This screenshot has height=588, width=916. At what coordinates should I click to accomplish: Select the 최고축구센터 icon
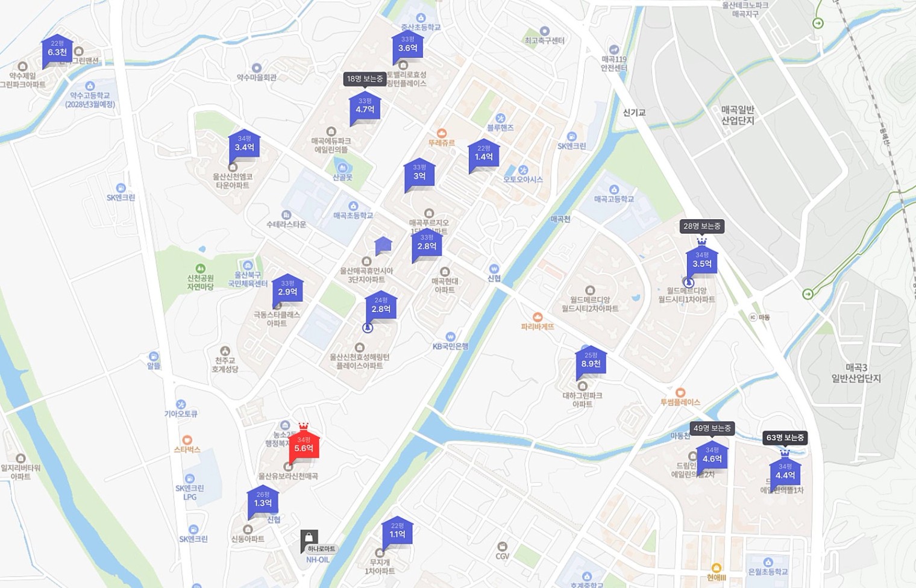[545, 31]
